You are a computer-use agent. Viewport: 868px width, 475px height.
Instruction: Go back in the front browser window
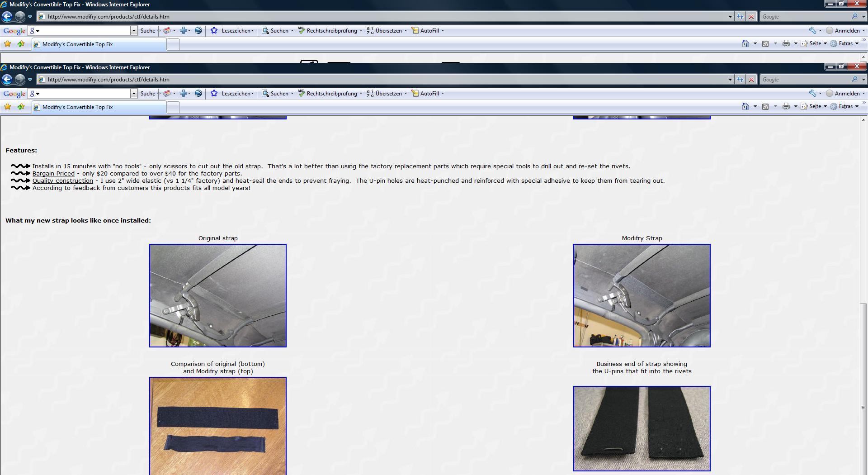(x=7, y=80)
